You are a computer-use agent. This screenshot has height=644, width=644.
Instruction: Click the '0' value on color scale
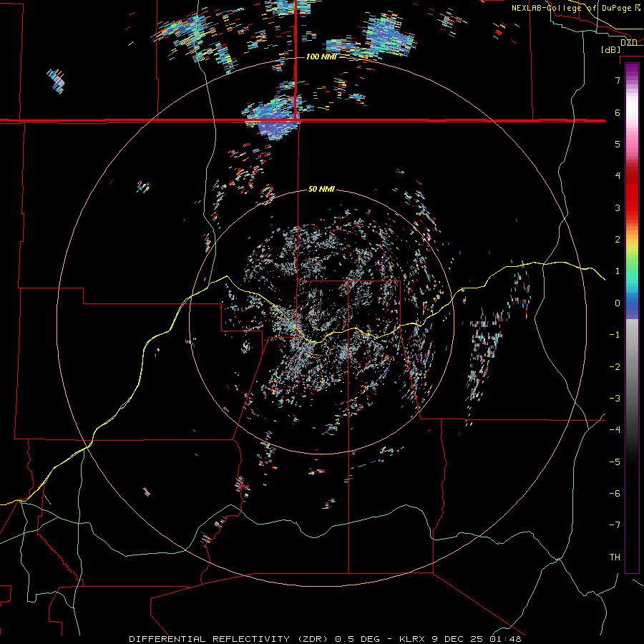point(618,303)
